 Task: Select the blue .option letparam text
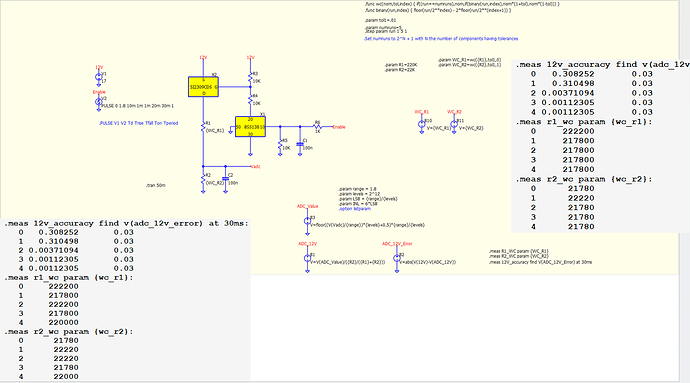click(354, 208)
